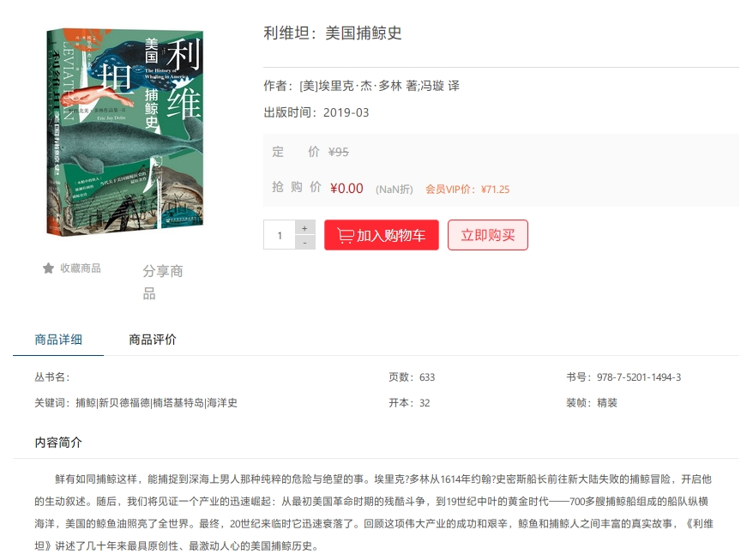Screen dimensions: 753x560
Task: Click the 分享商品 link
Action: coord(162,282)
